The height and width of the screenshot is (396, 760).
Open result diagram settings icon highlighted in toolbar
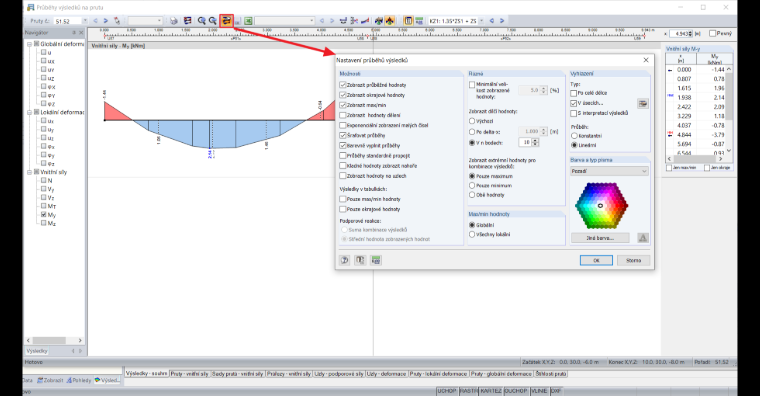point(226,21)
